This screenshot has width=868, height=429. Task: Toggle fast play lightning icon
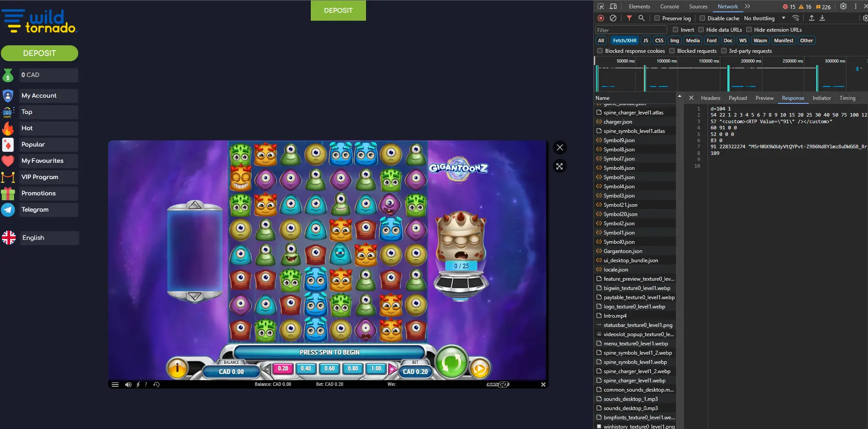[138, 385]
